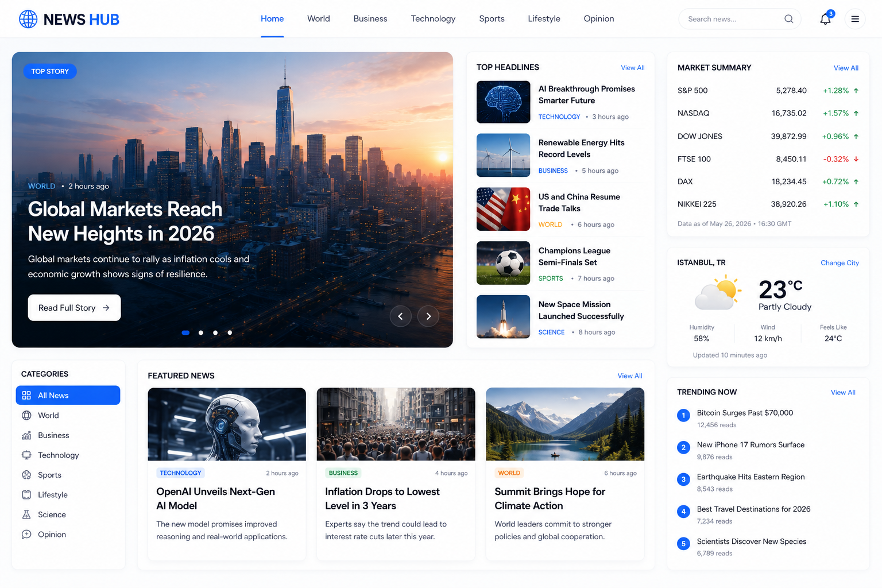Click the Business category chart icon
Image resolution: width=882 pixels, height=588 pixels.
coord(26,435)
